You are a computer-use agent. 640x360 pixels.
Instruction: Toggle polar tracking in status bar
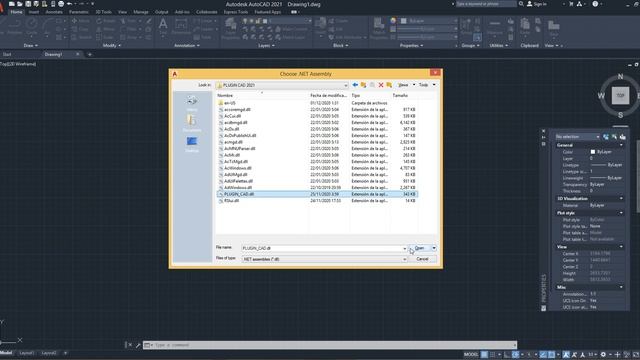point(516,354)
